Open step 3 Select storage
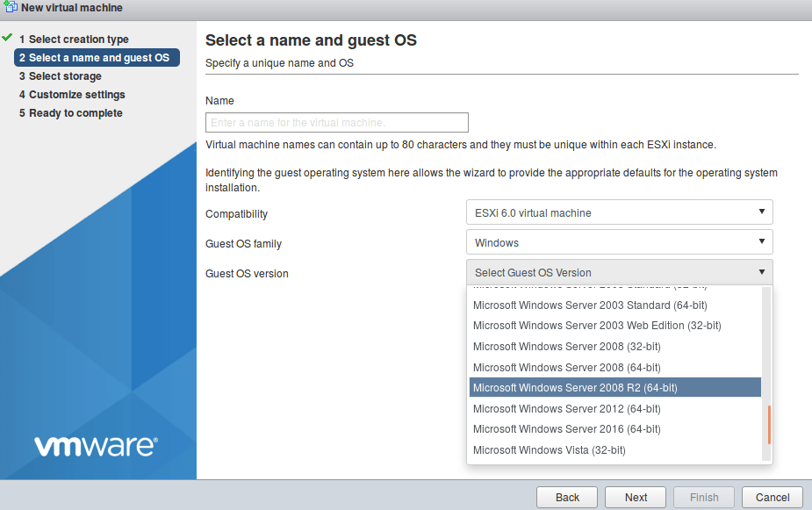Screen dimensions: 812x510 (x=60, y=76)
